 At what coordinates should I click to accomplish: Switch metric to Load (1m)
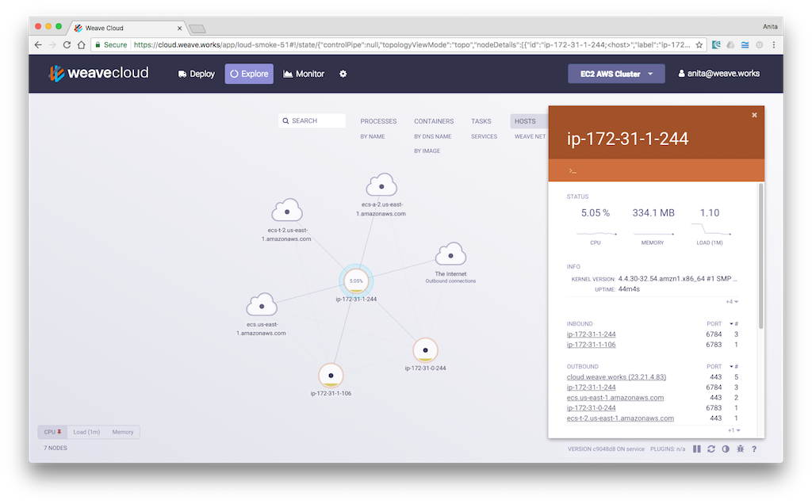(x=86, y=432)
